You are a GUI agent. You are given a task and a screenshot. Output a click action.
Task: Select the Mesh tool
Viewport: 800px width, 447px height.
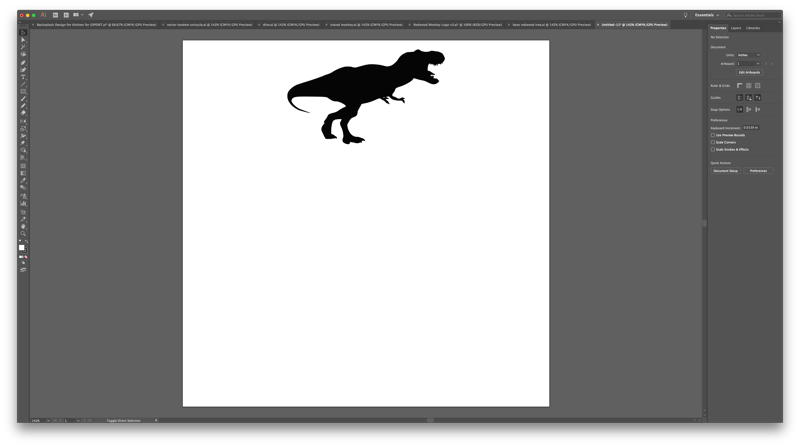23,166
